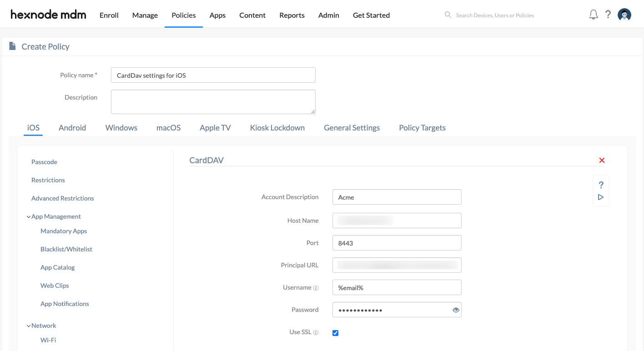Open the Apps menu
This screenshot has width=644, height=351.
pyautogui.click(x=217, y=15)
